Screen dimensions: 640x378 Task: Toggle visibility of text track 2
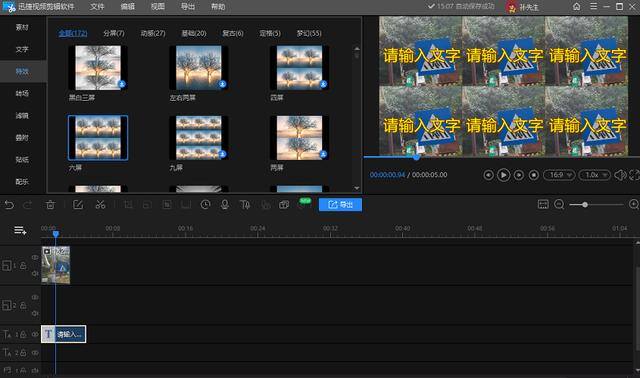pyautogui.click(x=35, y=352)
